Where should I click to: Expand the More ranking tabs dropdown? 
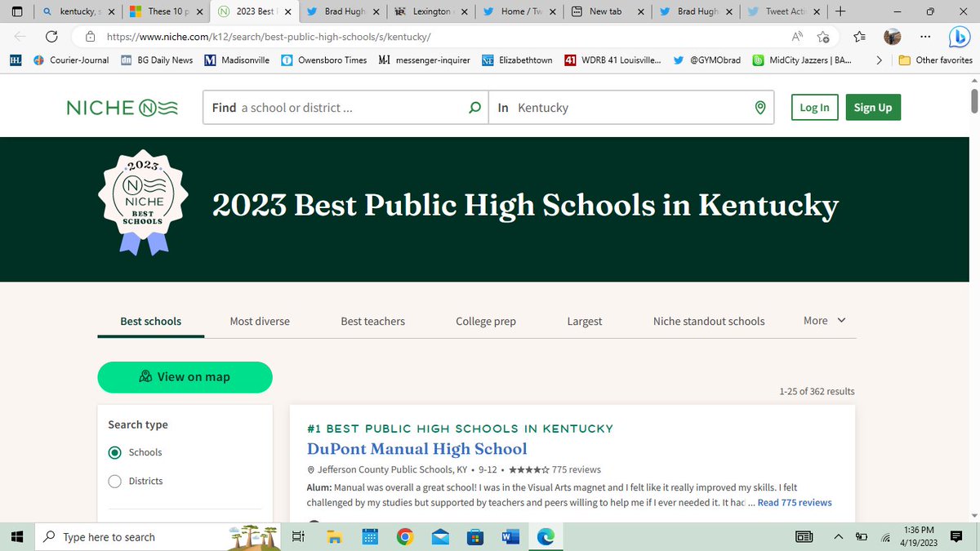point(825,321)
